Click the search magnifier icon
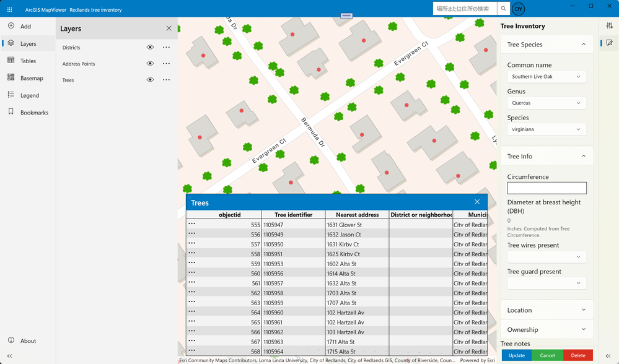The image size is (619, 364). click(x=503, y=9)
